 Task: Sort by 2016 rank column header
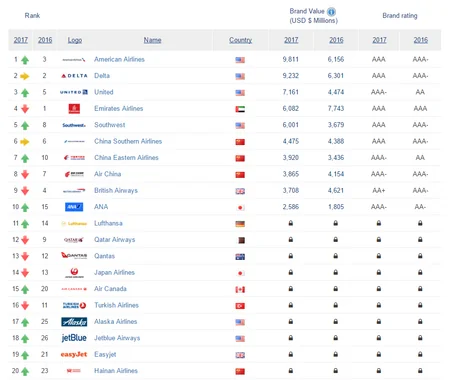click(45, 40)
